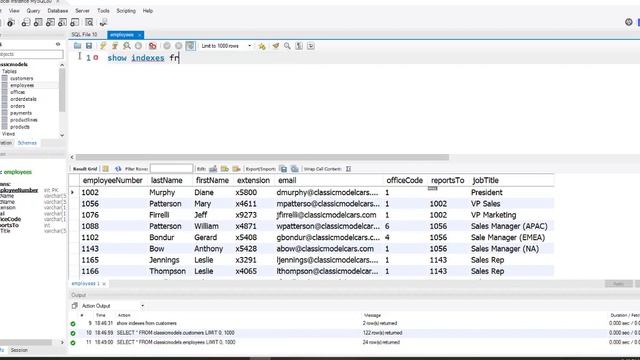640x360 pixels.
Task: Open find panel magnifier in editor toolbar
Action: [287, 46]
